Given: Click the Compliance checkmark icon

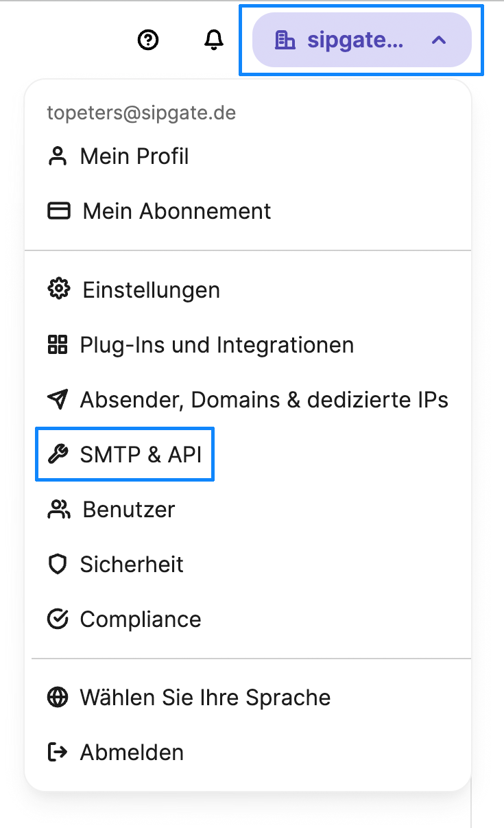Looking at the screenshot, I should [x=60, y=619].
